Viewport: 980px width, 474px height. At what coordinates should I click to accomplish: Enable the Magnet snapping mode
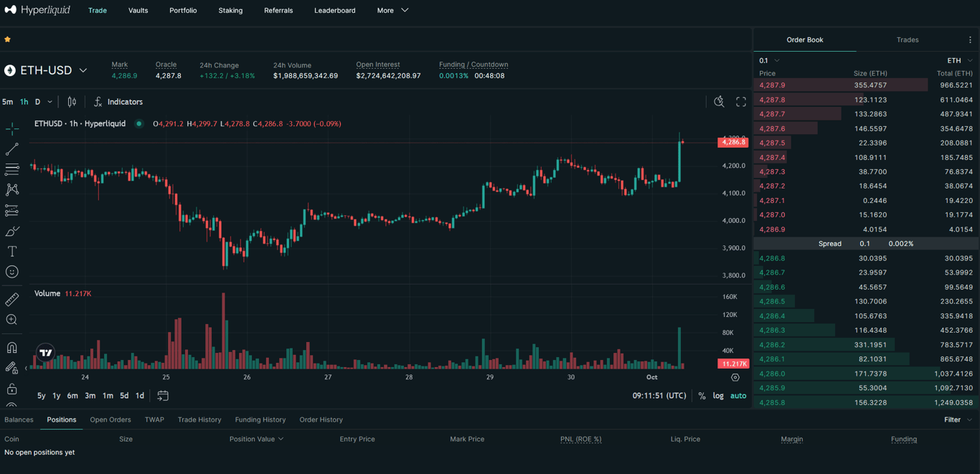(x=11, y=347)
